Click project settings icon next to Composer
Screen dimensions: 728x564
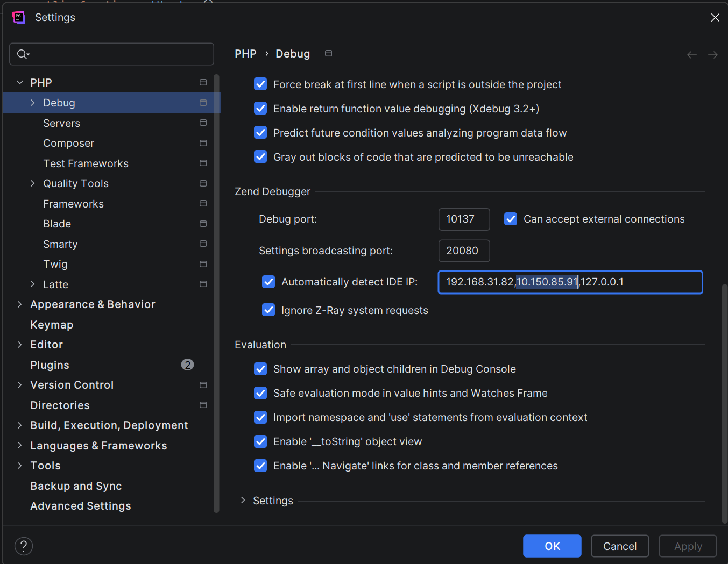pos(203,143)
